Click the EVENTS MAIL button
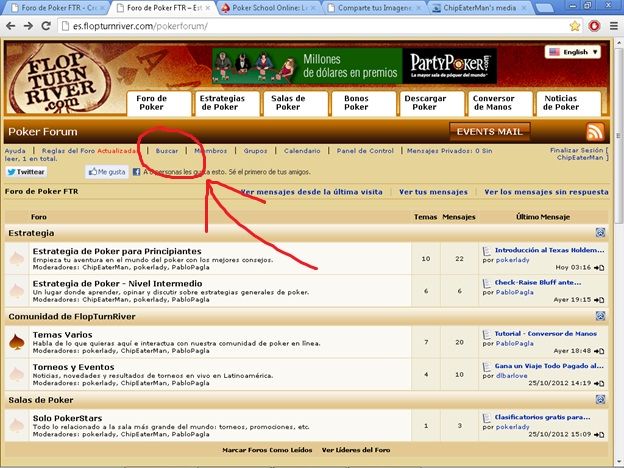The image size is (624, 468). [x=490, y=131]
